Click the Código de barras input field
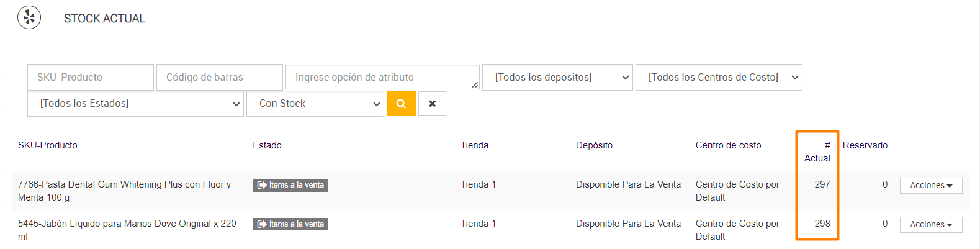 (219, 78)
